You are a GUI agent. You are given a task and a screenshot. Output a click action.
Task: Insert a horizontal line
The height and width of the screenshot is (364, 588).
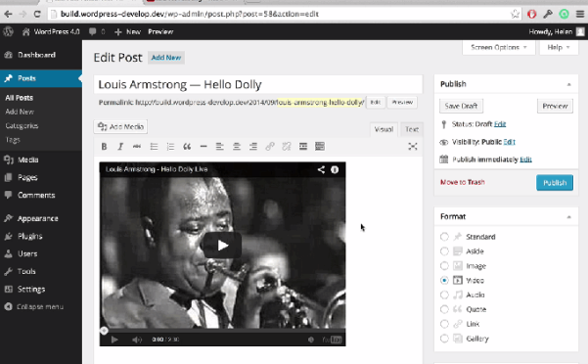[x=204, y=147]
